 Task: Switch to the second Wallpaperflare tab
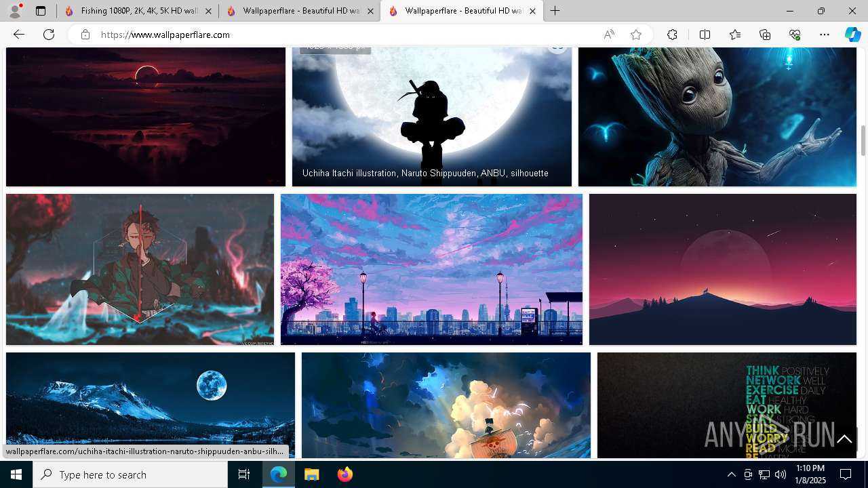tap(300, 11)
